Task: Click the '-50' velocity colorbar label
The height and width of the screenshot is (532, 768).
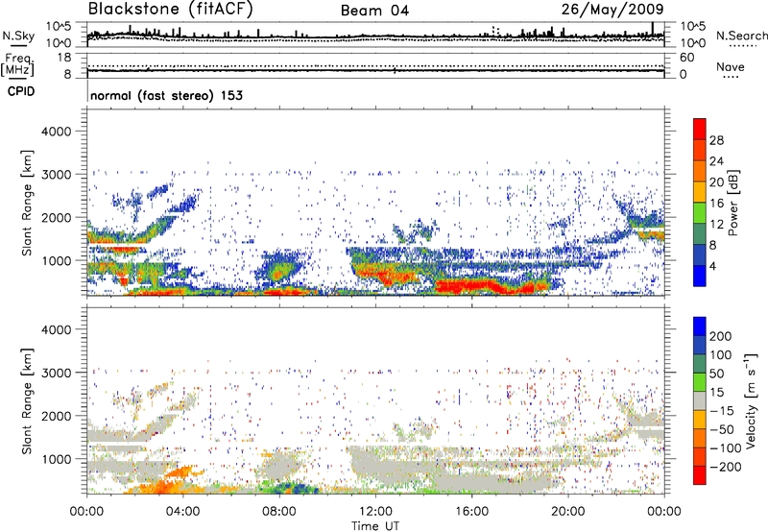Action: [722, 429]
